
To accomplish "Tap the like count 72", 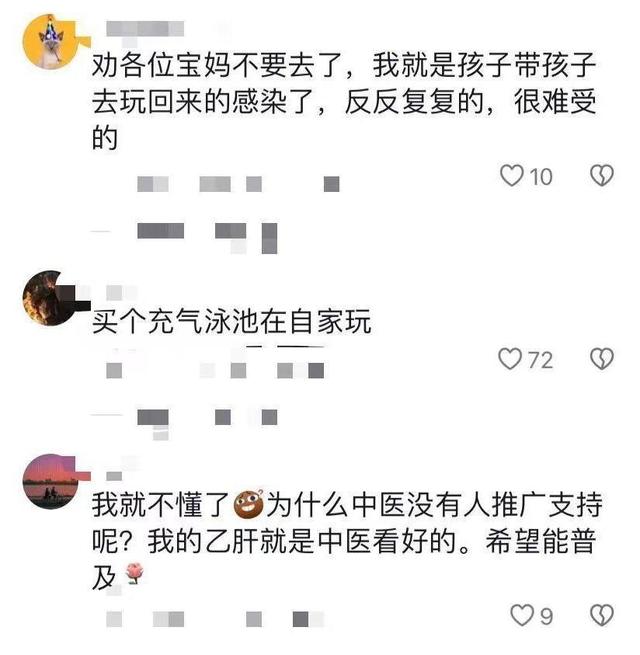I will point(540,360).
